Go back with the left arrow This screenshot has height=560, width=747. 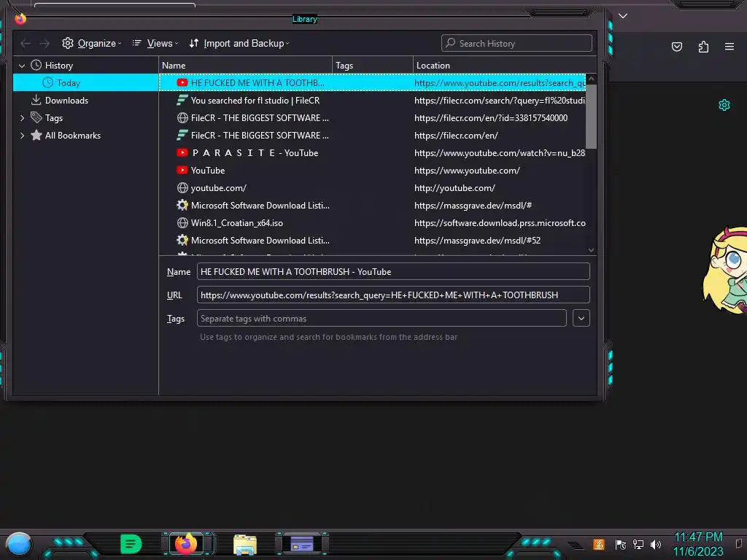pyautogui.click(x=26, y=43)
